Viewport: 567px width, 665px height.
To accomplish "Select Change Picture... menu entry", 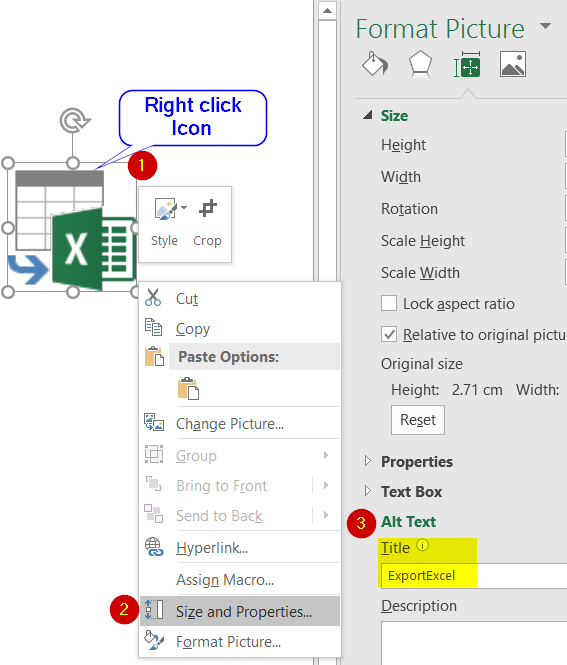I will 240,423.
